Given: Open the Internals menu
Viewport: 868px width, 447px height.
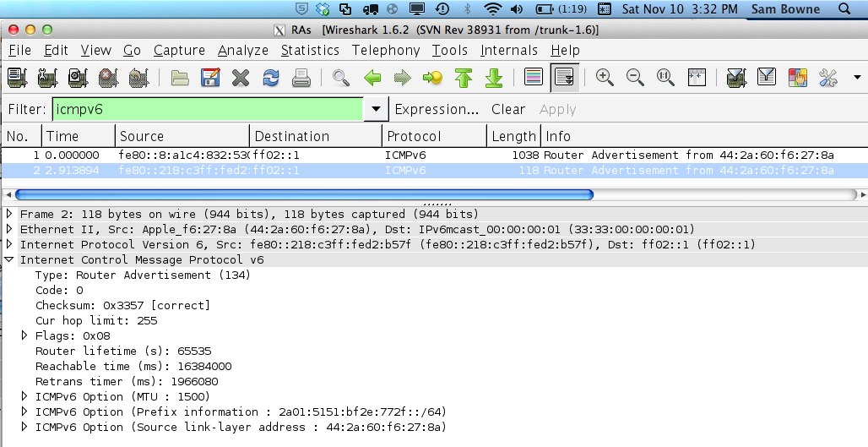Looking at the screenshot, I should click(509, 51).
